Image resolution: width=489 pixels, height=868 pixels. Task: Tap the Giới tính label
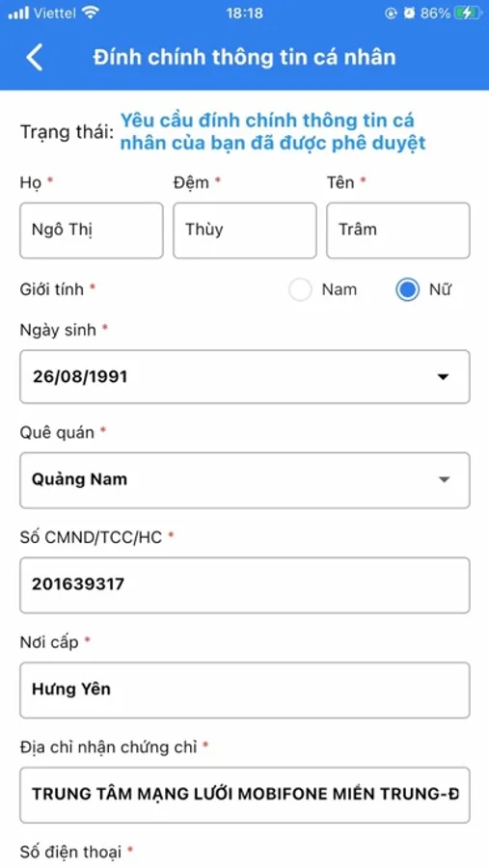pos(51,289)
